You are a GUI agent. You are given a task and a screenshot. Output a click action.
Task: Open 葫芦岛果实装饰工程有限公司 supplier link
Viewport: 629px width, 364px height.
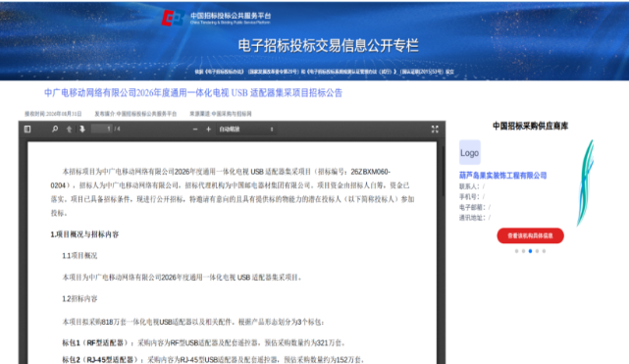(x=502, y=176)
